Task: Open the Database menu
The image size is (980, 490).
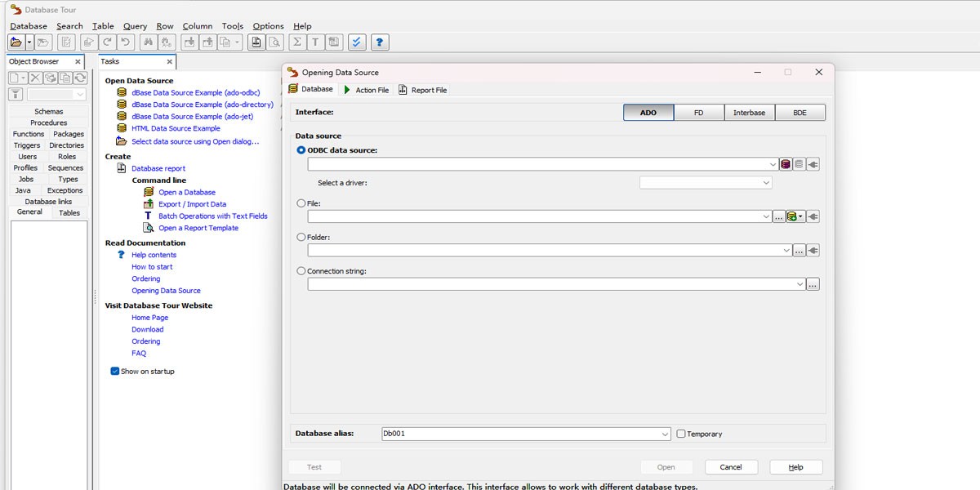Action: coord(29,26)
